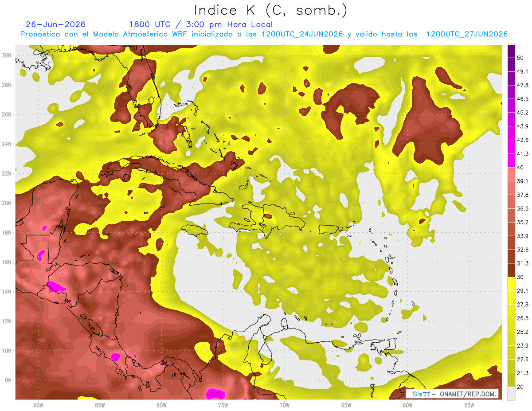Click the colorbar value '33.9'

click(523, 236)
